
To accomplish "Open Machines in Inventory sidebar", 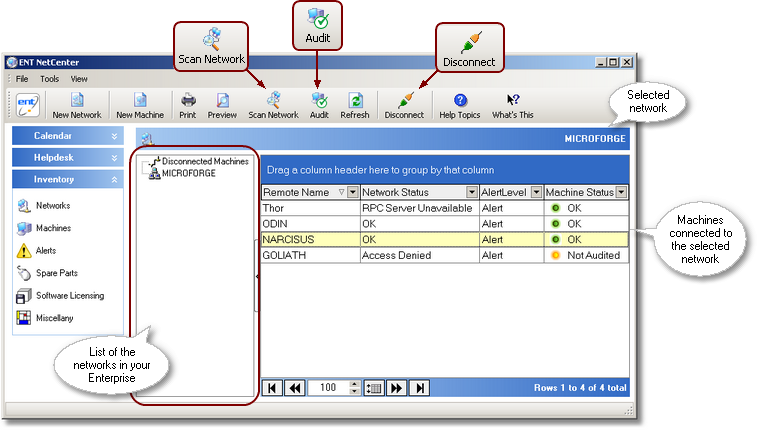I will pos(44,228).
